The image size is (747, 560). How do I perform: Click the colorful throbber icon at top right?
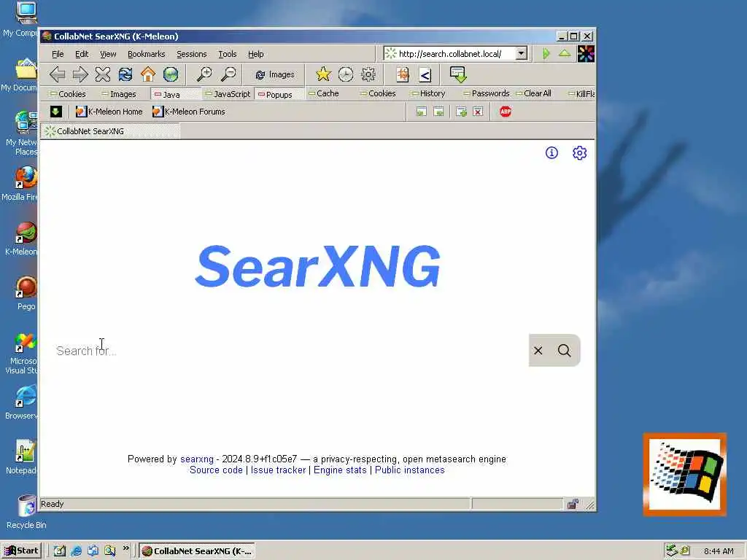point(586,54)
